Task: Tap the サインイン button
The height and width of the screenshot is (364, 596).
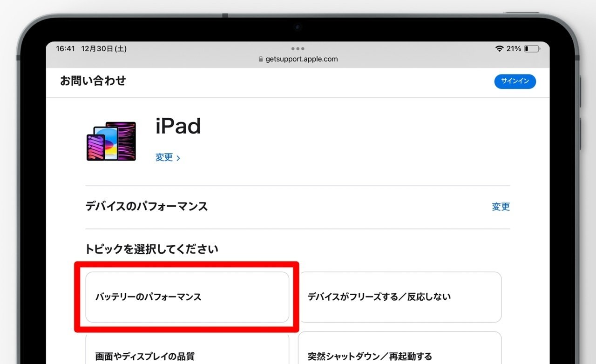Action: 515,81
